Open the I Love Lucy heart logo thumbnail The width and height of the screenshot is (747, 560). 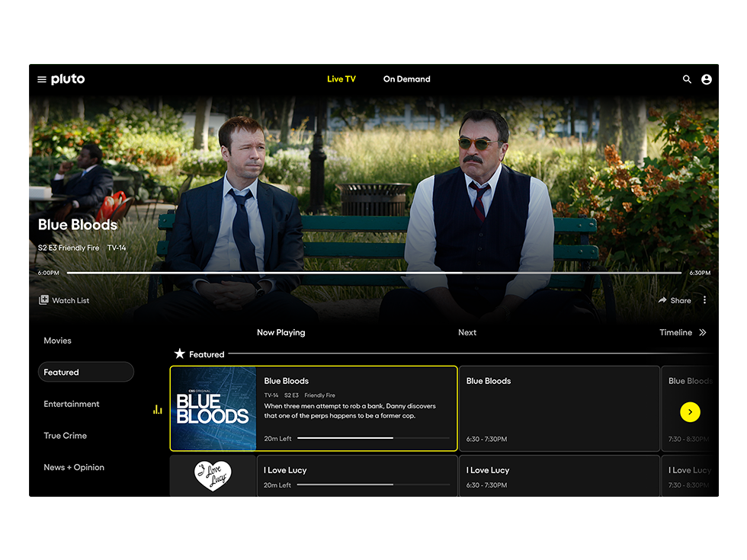click(x=213, y=475)
